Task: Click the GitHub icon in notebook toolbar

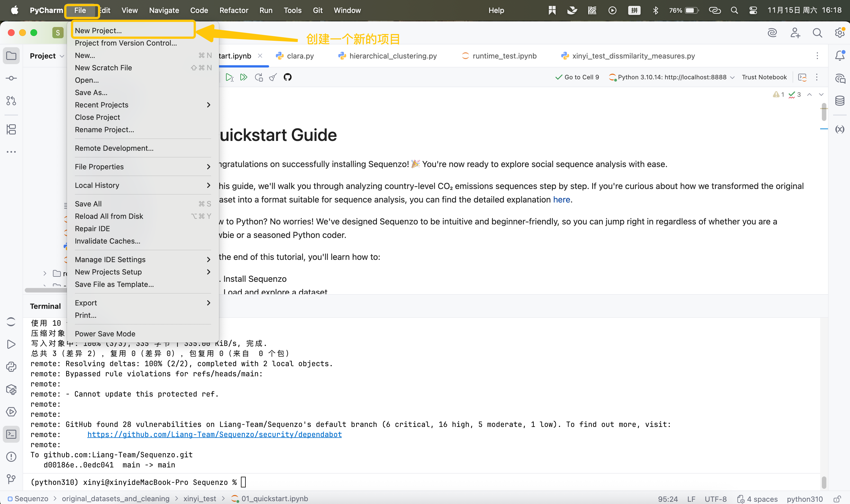Action: coord(288,77)
